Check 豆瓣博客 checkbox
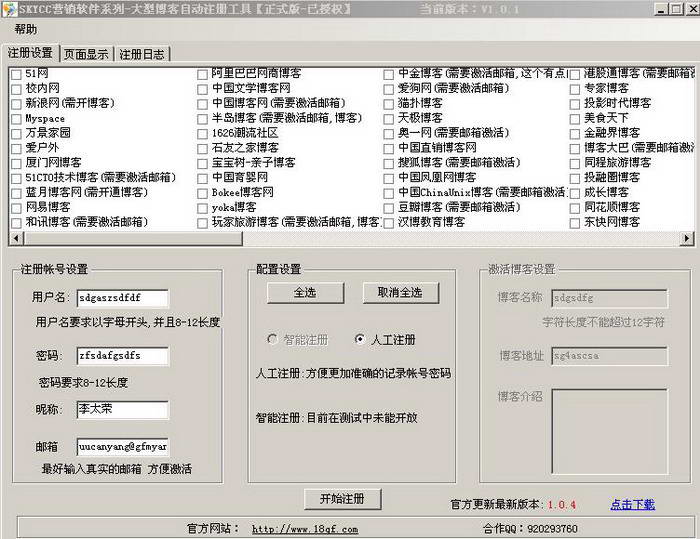 388,208
